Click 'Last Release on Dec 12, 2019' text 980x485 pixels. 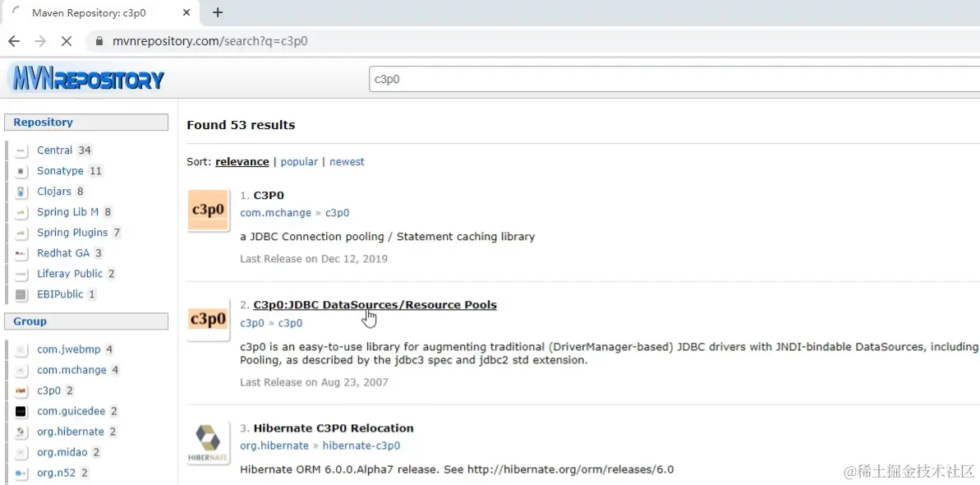click(314, 258)
